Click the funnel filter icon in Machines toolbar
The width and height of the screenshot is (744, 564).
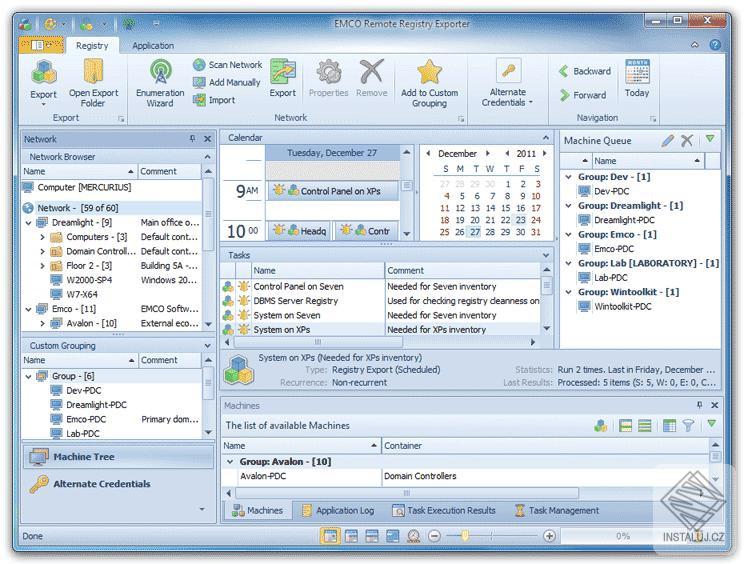688,425
